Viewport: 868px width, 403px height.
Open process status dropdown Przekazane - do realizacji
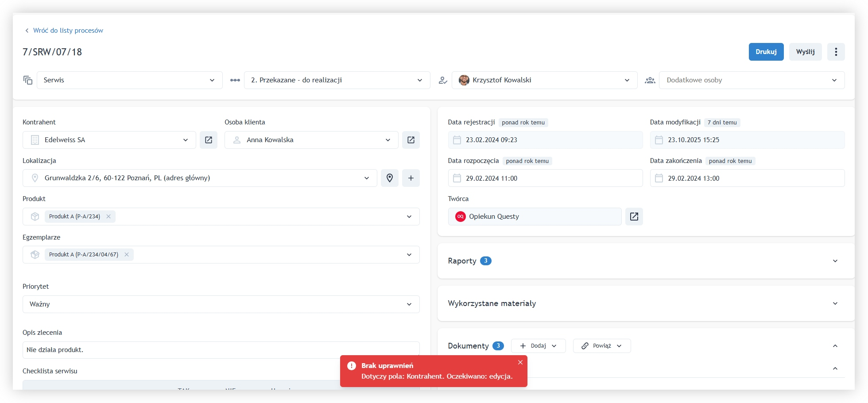pyautogui.click(x=337, y=80)
